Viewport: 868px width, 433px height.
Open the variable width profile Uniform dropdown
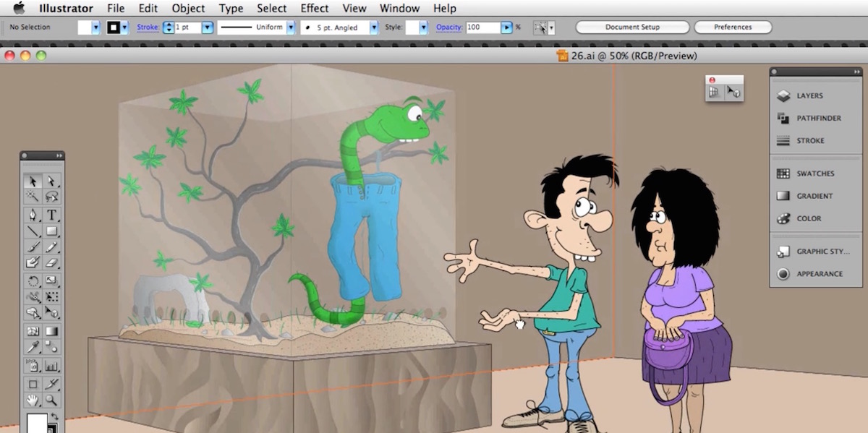point(291,27)
